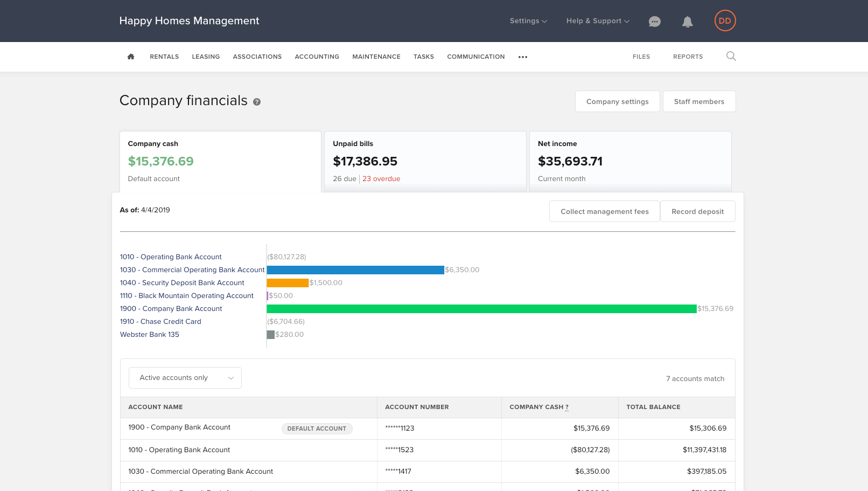Viewport: 868px width, 491px height.
Task: Open the Company settings button
Action: 617,101
